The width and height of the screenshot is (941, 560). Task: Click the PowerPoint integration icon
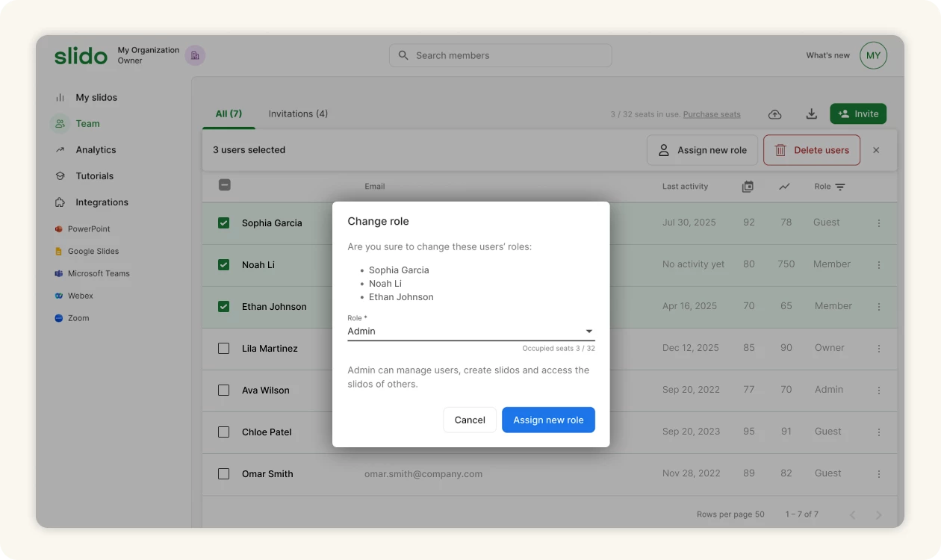pos(59,229)
